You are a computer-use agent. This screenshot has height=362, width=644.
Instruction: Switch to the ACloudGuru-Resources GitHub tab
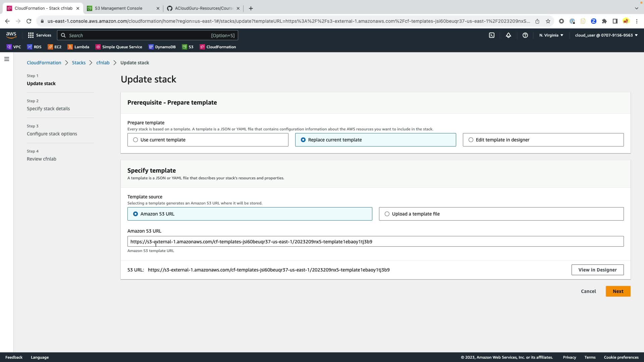(x=204, y=8)
